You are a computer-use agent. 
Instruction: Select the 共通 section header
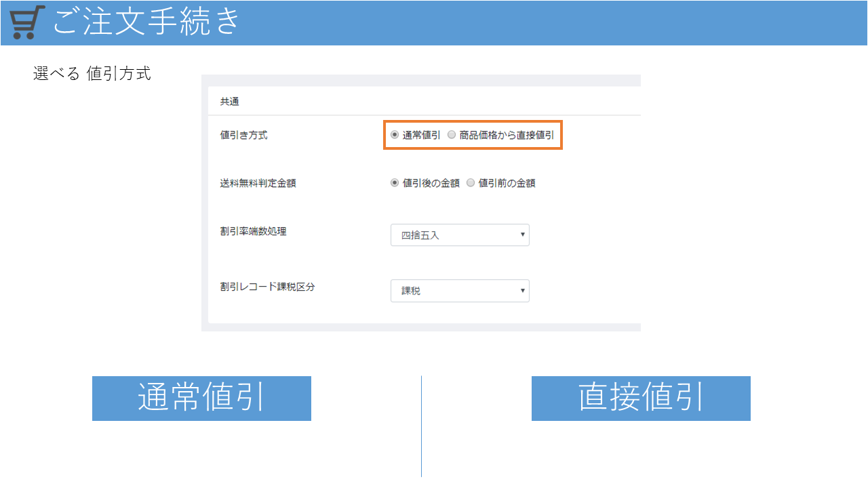tap(229, 102)
